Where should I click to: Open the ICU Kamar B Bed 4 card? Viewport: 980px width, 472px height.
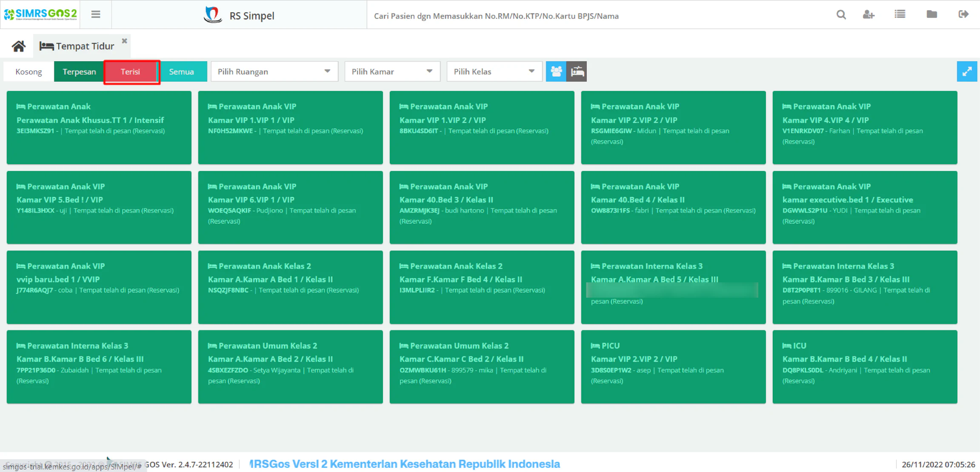865,367
